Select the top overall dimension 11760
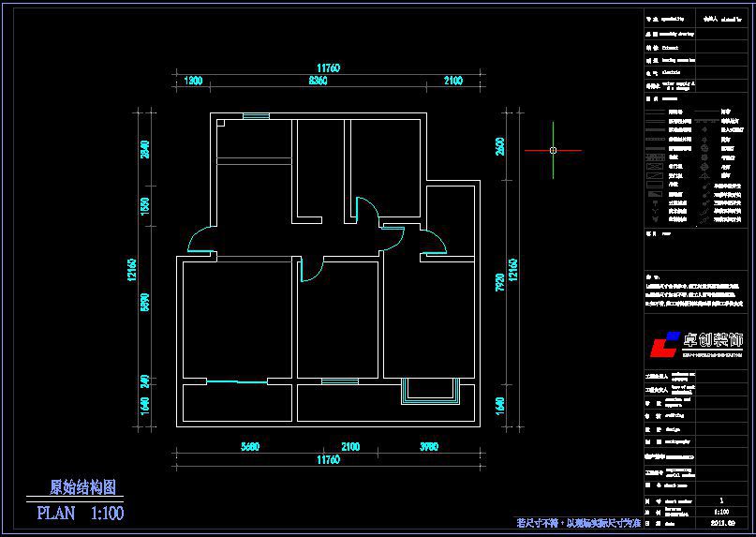 point(327,67)
